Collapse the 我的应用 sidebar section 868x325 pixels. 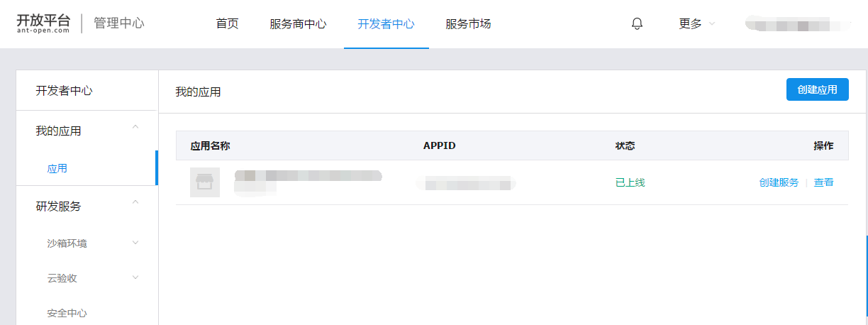135,128
